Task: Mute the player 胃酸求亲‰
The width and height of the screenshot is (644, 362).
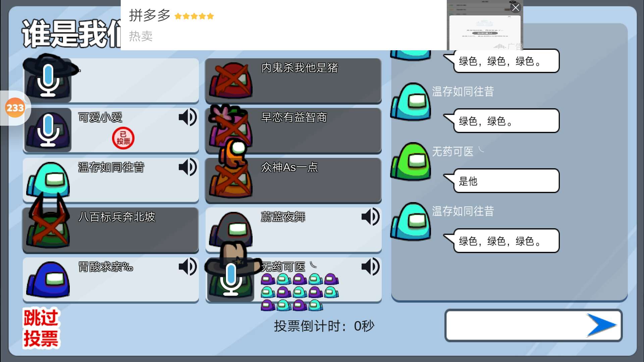Action: [187, 266]
